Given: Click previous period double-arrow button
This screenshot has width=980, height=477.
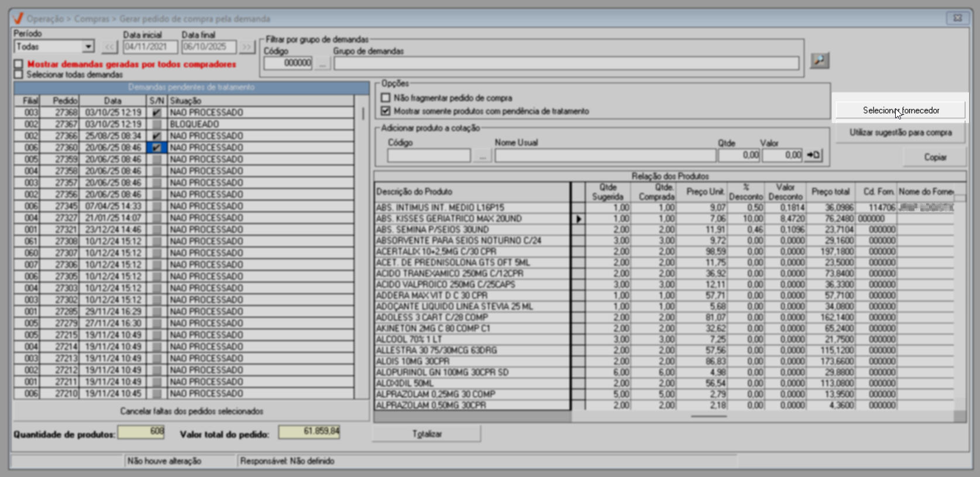Looking at the screenshot, I should click(109, 47).
